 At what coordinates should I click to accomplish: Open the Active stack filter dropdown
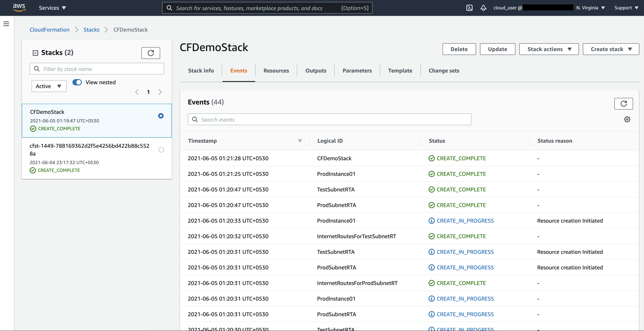tap(49, 86)
